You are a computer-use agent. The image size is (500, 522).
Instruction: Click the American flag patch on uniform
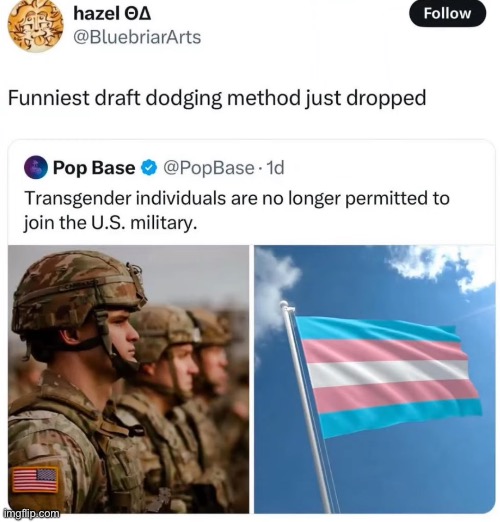coord(35,480)
